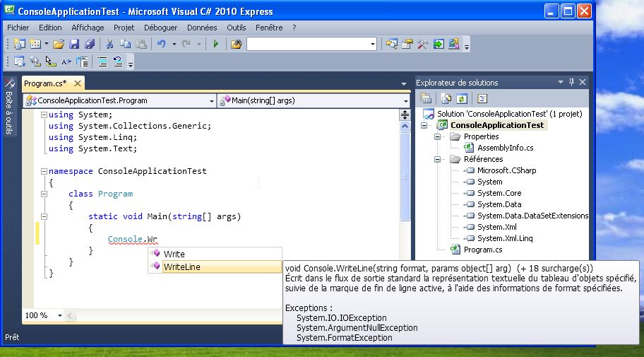Open Explorateur de solutions window position dropdown
Viewport: 644px width, 357px height.
coord(560,82)
